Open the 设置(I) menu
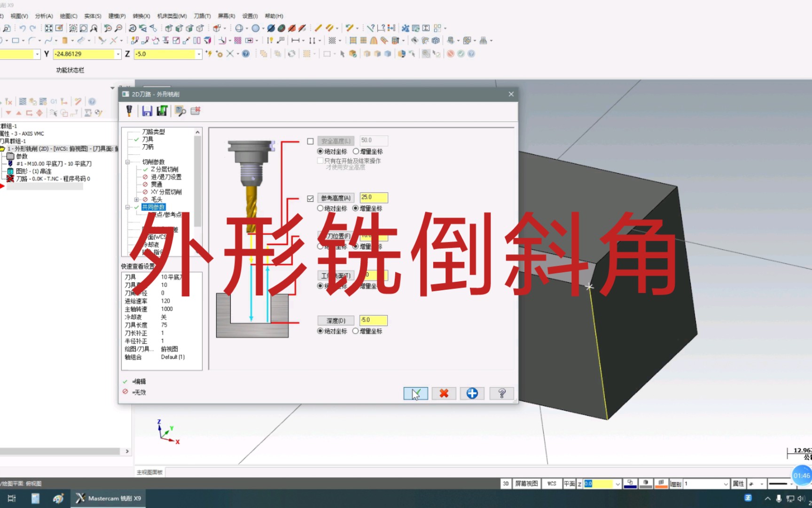 click(250, 16)
